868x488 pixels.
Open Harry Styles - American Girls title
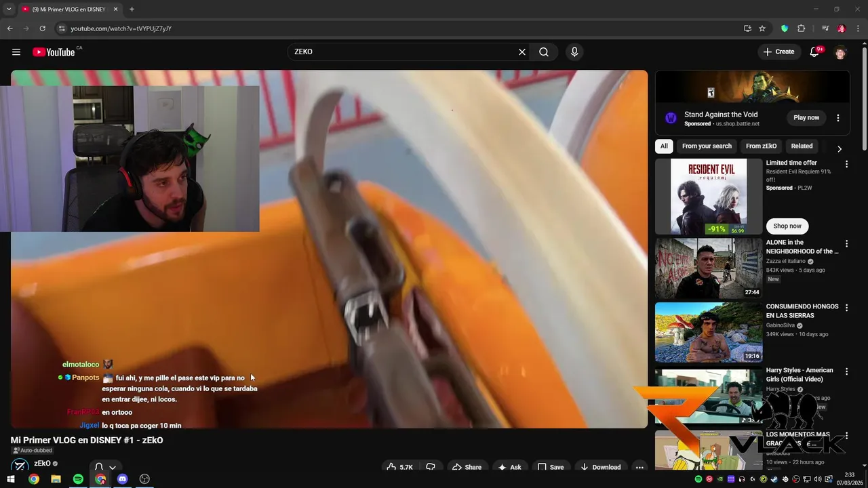click(x=800, y=375)
